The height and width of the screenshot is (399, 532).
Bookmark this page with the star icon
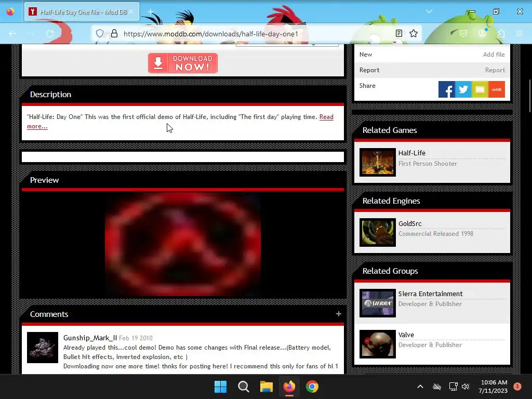point(413,33)
